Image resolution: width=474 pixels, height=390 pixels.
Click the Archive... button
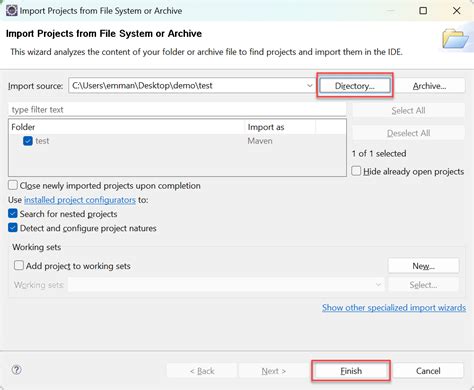[429, 86]
